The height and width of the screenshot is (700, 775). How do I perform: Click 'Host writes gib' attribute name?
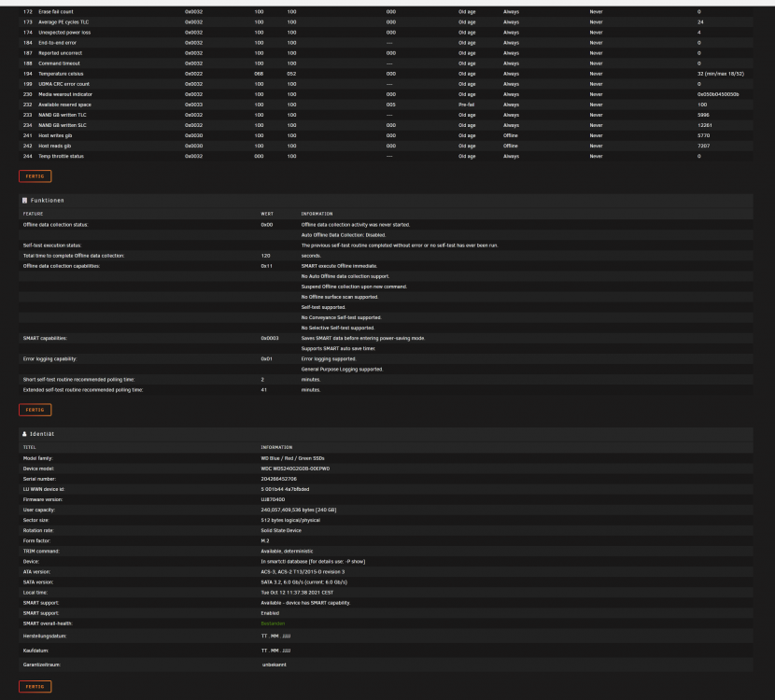[55, 136]
